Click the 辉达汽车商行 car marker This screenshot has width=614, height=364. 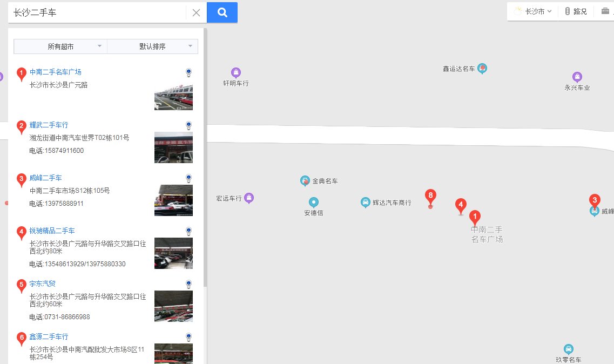point(366,203)
